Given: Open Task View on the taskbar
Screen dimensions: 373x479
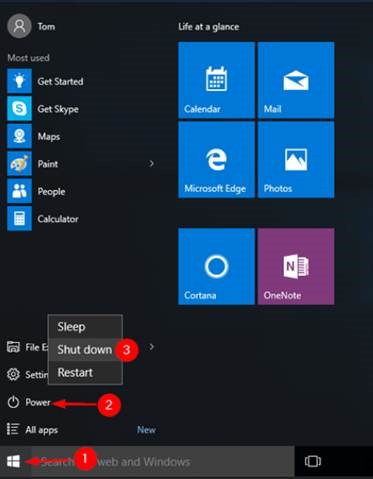Looking at the screenshot, I should click(313, 461).
